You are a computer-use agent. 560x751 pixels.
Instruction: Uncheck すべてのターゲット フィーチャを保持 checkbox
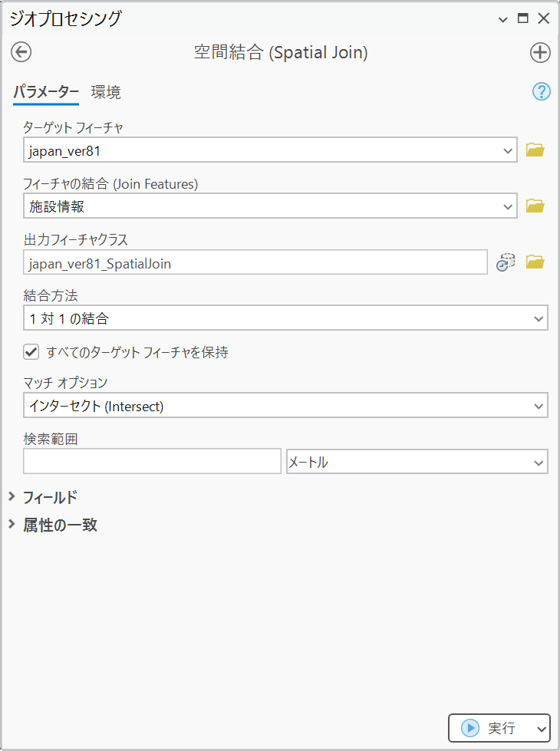click(x=31, y=352)
